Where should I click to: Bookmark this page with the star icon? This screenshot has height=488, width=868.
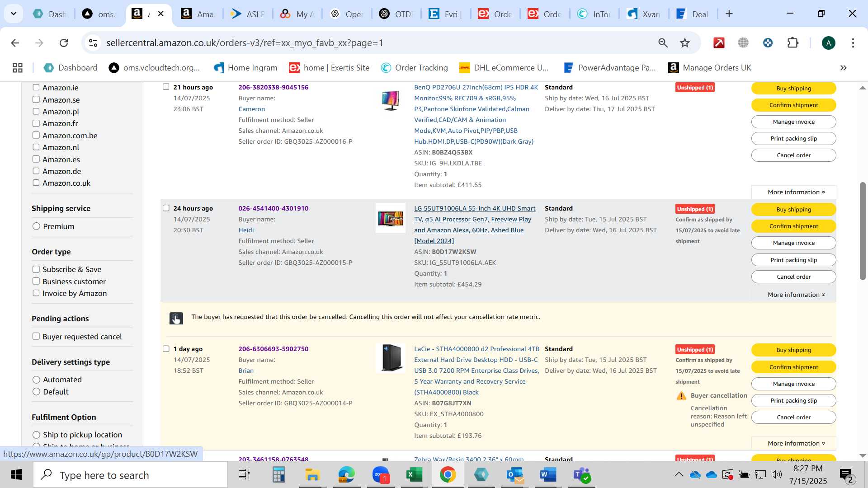click(x=685, y=43)
